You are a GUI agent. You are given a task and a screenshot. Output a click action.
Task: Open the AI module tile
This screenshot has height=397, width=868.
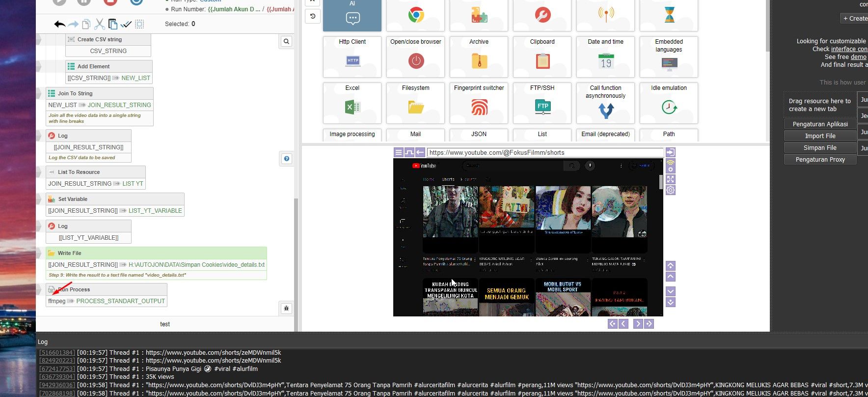tap(352, 15)
